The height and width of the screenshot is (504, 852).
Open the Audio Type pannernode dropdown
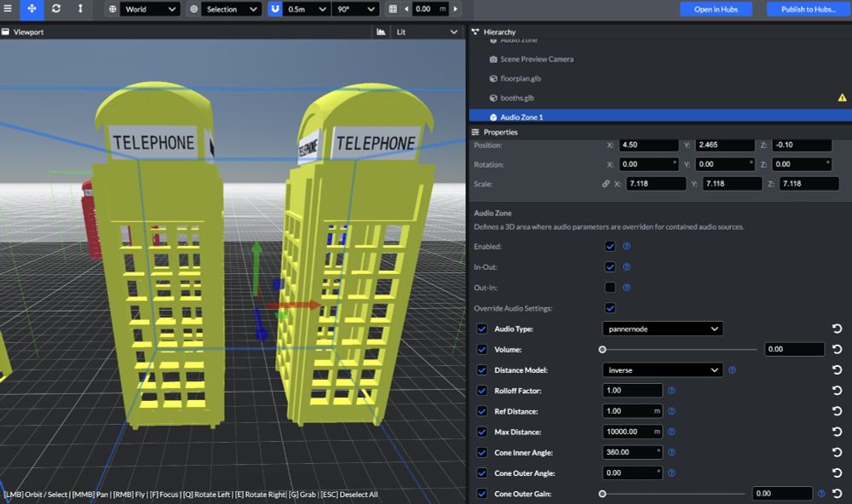click(662, 329)
